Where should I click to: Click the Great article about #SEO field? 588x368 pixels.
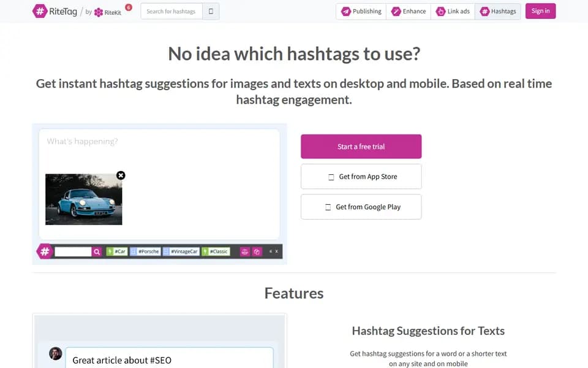coord(170,358)
